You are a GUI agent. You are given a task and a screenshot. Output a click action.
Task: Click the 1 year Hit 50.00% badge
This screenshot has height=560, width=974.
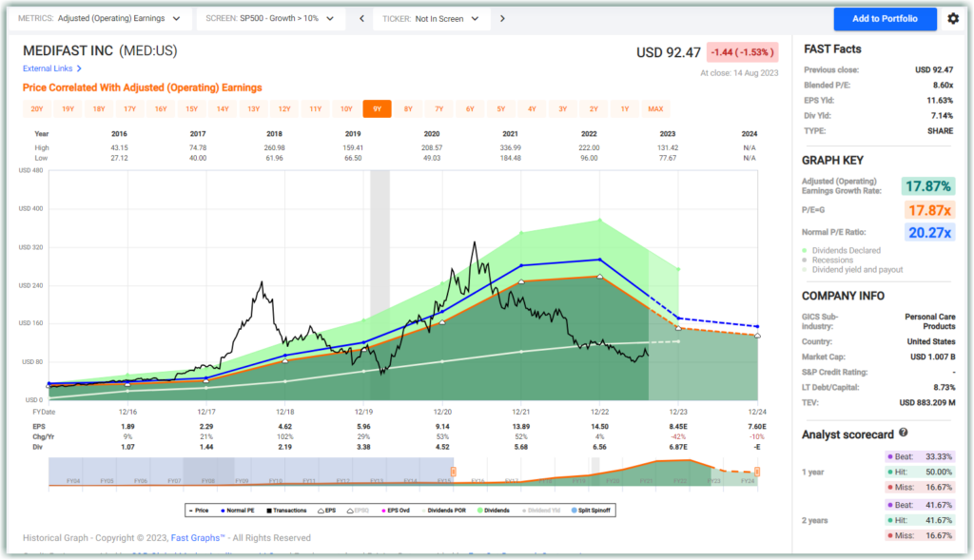tap(920, 472)
